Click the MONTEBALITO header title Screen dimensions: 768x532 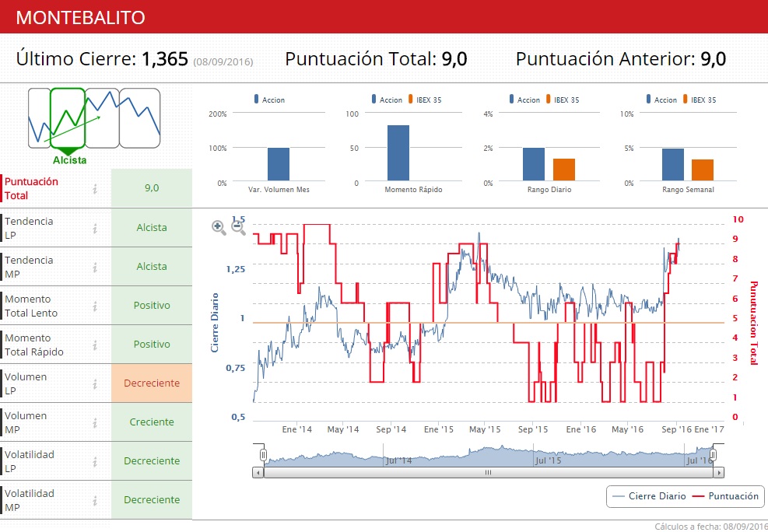[80, 18]
